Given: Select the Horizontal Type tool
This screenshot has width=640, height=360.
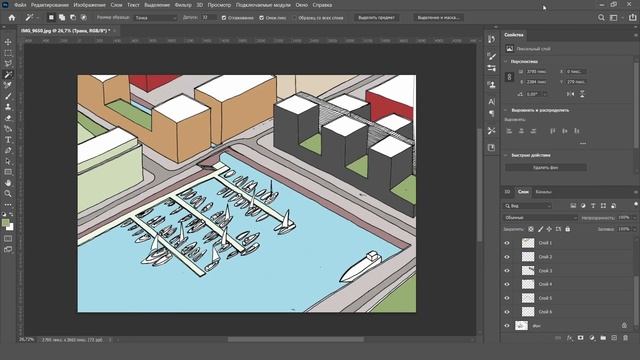Looking at the screenshot, I should coord(8,140).
